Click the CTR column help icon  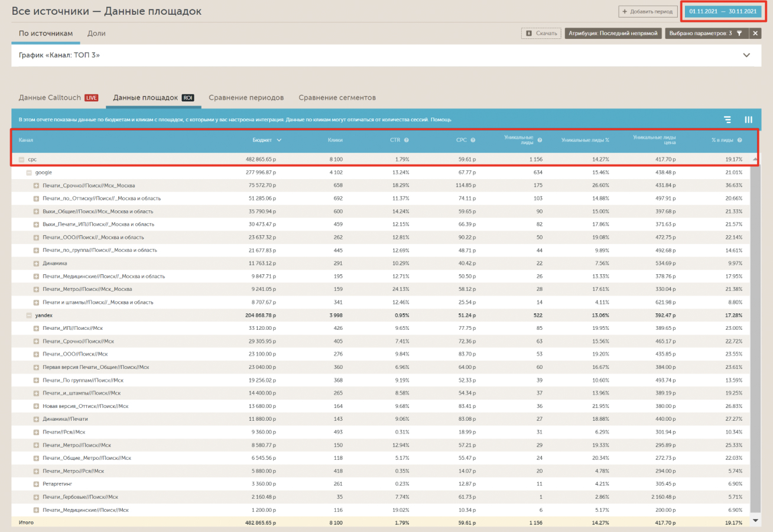click(407, 140)
